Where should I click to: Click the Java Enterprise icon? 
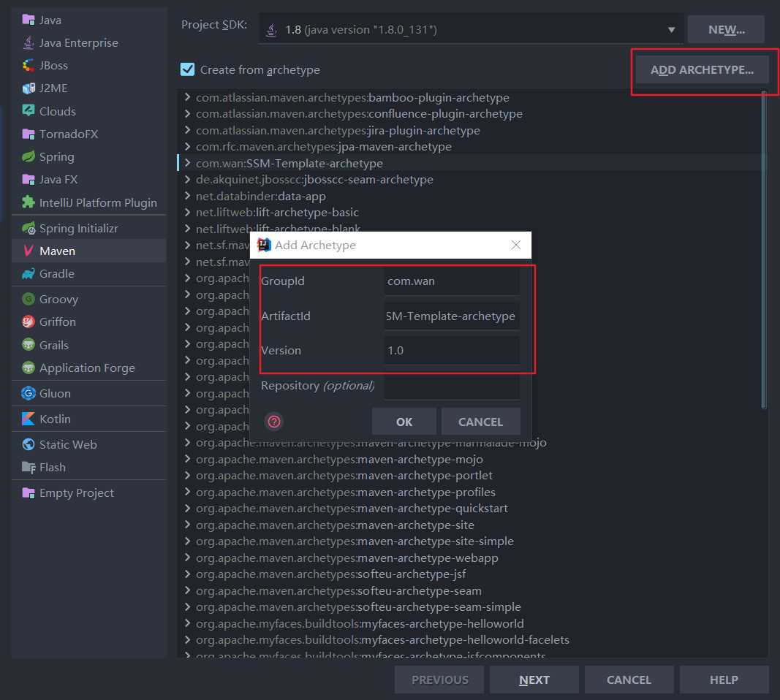(29, 43)
